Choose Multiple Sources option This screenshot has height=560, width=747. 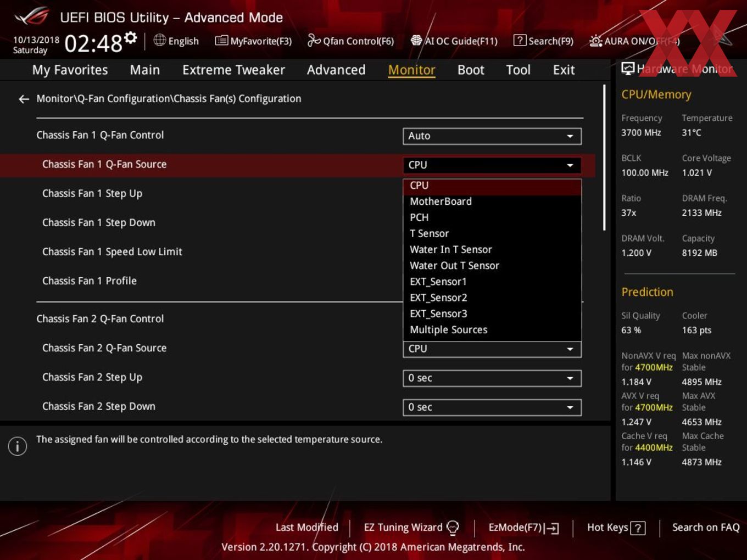pos(492,329)
